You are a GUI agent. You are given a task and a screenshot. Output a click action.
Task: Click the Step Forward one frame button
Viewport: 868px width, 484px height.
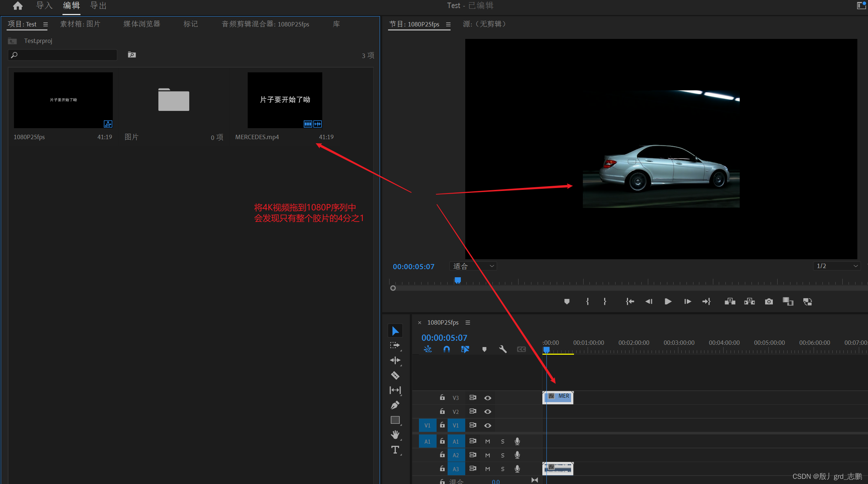[x=687, y=301]
